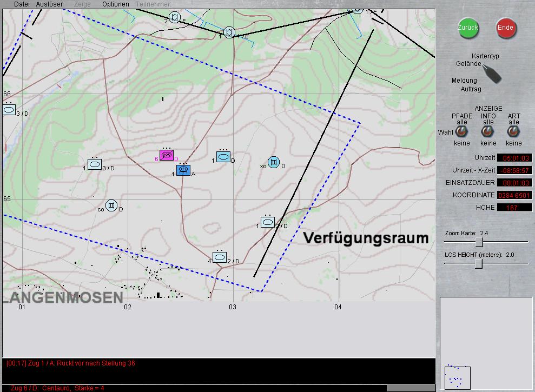Click the blue 1/A unit symbol

pos(183,170)
